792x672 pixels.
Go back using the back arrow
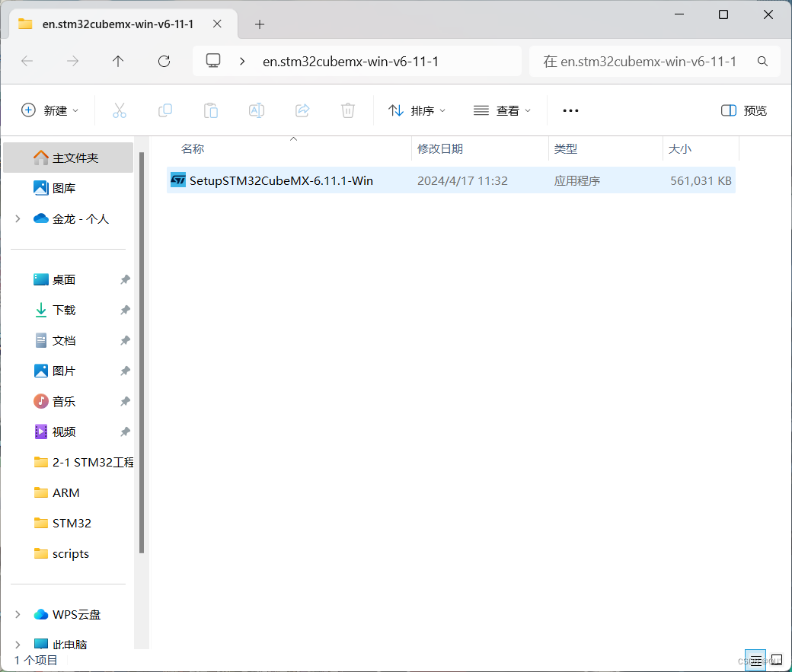(x=27, y=62)
